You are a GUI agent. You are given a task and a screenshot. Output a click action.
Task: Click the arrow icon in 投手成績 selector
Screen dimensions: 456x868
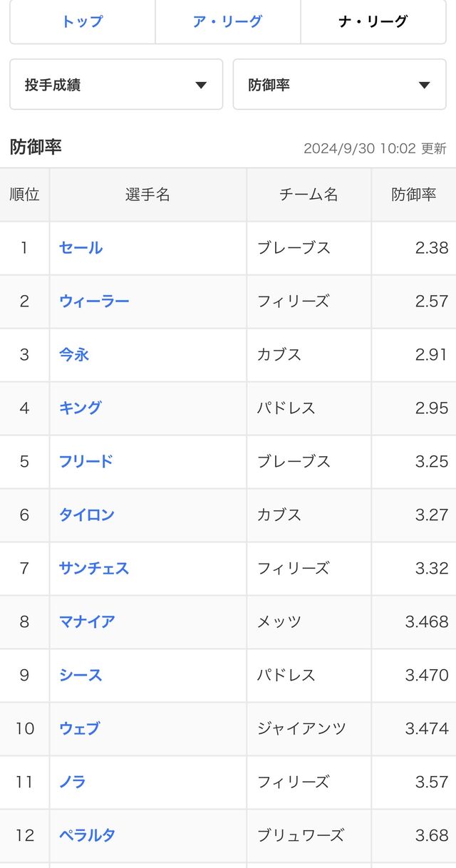(x=201, y=86)
